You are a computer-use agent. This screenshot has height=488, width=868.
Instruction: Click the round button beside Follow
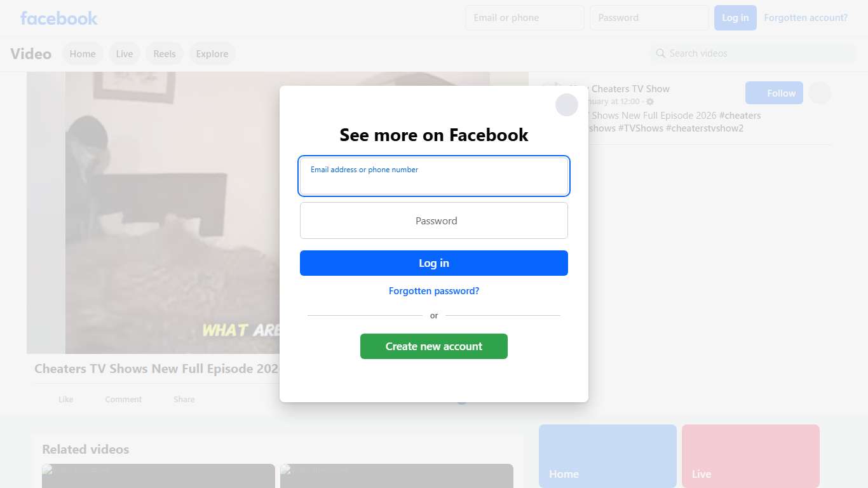820,93
